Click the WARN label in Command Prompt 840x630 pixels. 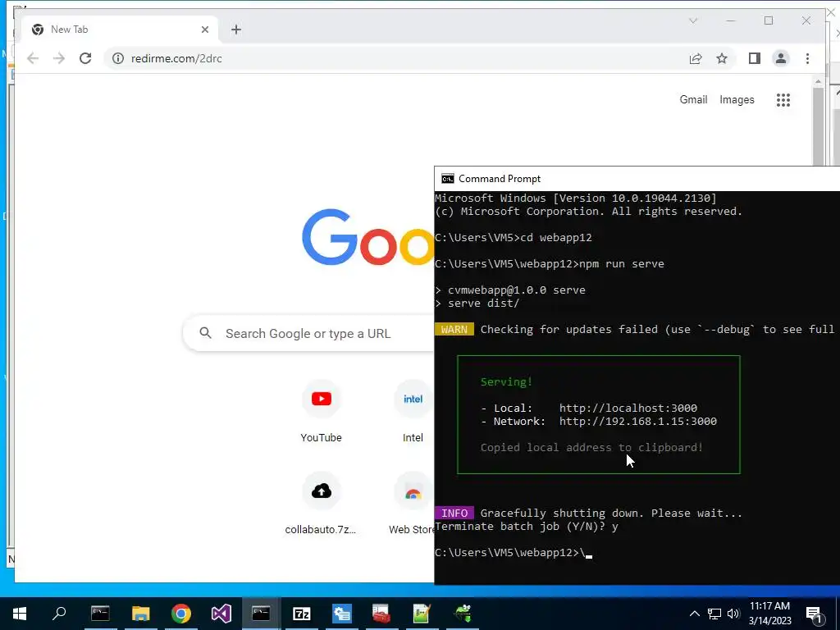[454, 330]
